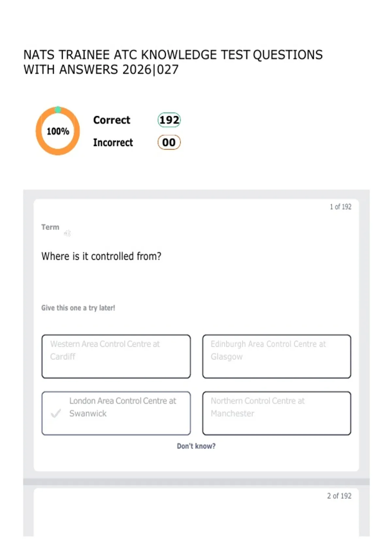Click the question Where is it controlled from?
392x556 pixels.
[101, 256]
